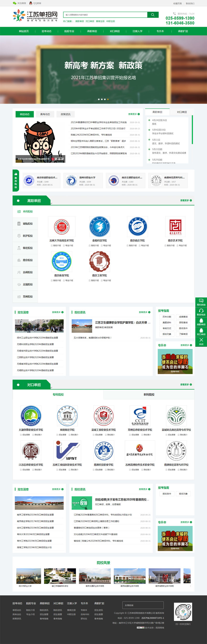The image size is (207, 644).
Task: Click the 预约咨询 floating sidebar icon
Action: tap(201, 302)
